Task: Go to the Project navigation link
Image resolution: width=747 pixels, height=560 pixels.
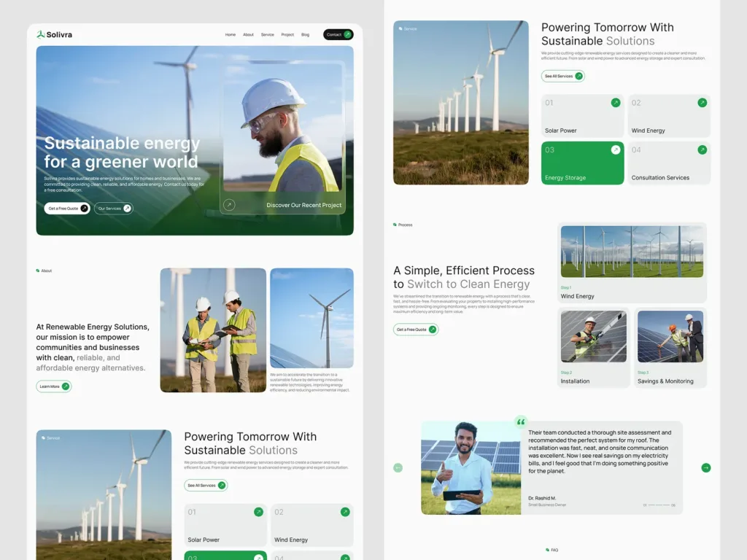Action: [x=287, y=35]
